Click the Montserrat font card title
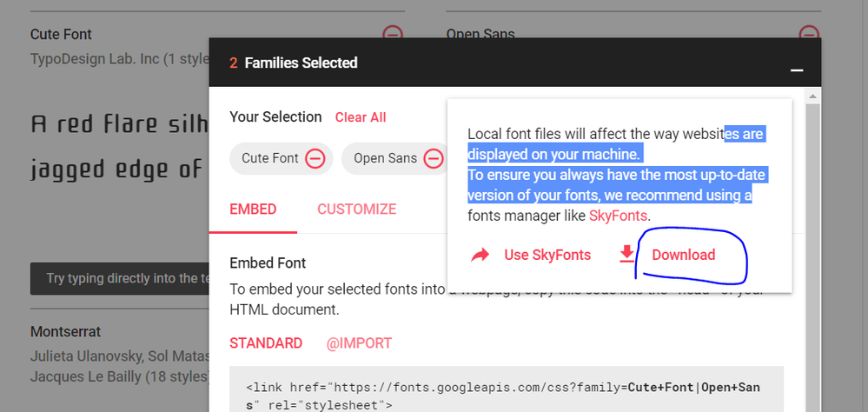The height and width of the screenshot is (412, 868). point(65,332)
